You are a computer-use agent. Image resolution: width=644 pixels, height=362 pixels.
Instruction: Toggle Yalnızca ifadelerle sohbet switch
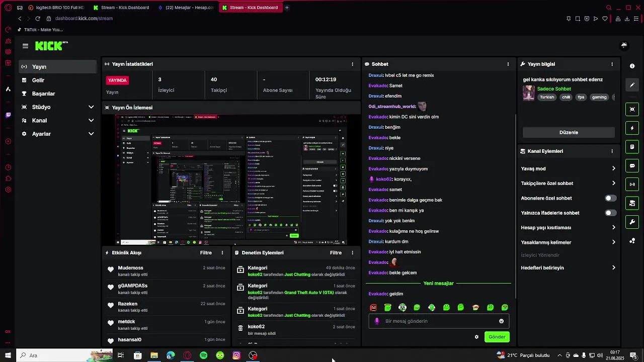pos(610,213)
